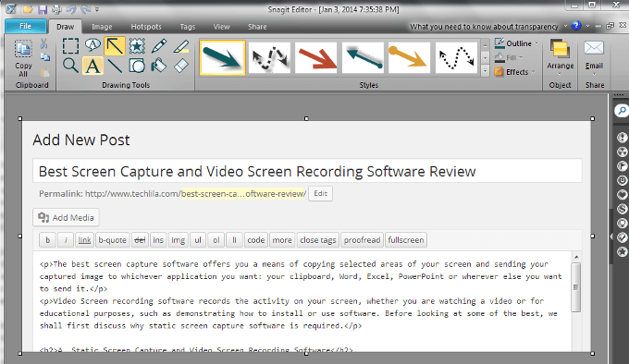Viewport: 629px width, 364px height.
Task: Click the post title input field
Action: pyautogui.click(x=307, y=172)
